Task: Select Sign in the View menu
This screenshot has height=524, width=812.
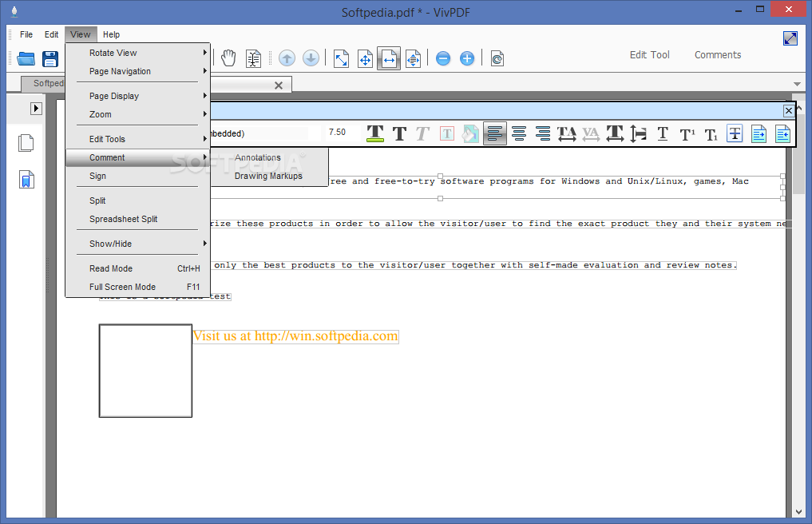Action: tap(138, 176)
